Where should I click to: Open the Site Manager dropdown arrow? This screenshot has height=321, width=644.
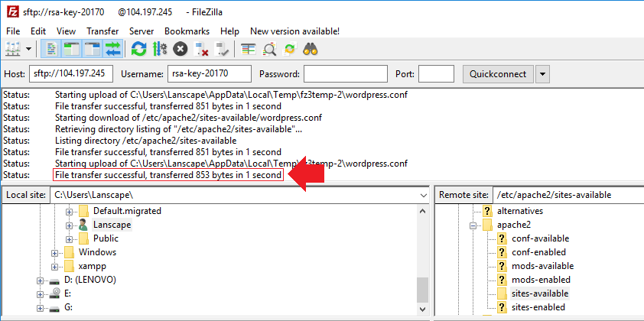(28, 50)
